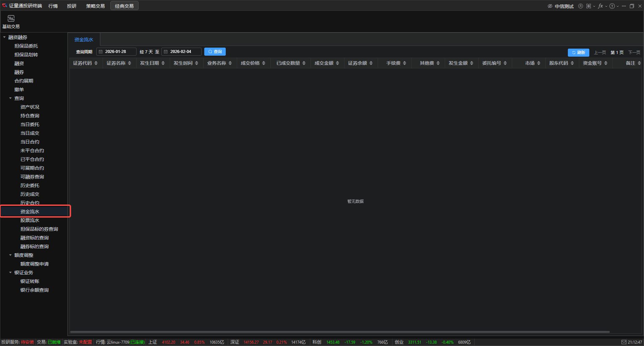The width and height of the screenshot is (644, 346).
Task: Click calendar icon in end date field
Action: (x=166, y=52)
